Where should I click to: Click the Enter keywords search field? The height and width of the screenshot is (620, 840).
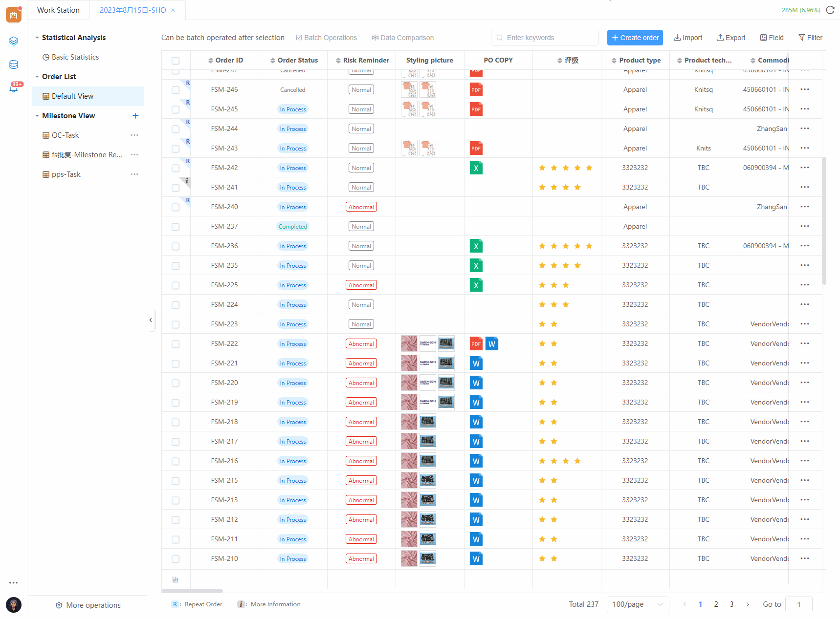pyautogui.click(x=549, y=38)
